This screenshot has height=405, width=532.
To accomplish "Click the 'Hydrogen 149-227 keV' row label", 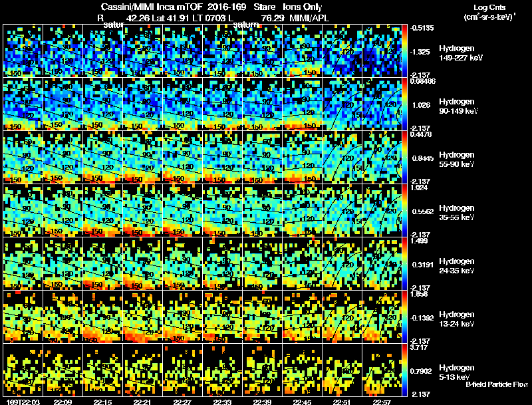I will pos(461,53).
